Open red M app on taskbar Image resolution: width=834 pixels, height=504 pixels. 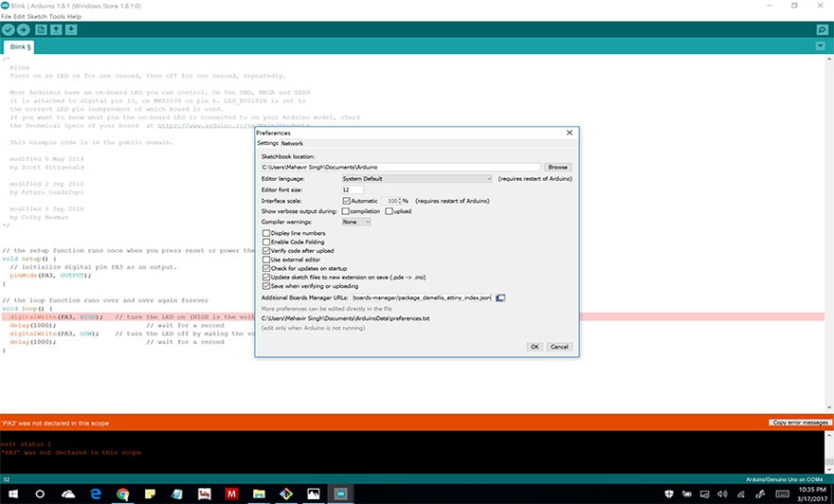tap(231, 494)
